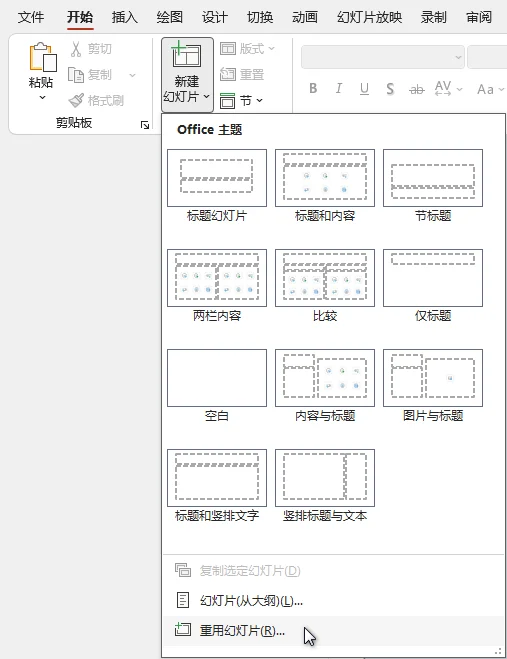The image size is (507, 659).
Task: Switch to the Draw (绘图) tab
Action: tap(169, 17)
